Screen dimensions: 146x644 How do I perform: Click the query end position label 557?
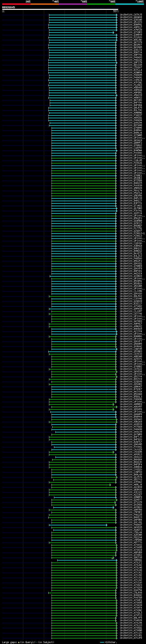(x=115, y=11)
